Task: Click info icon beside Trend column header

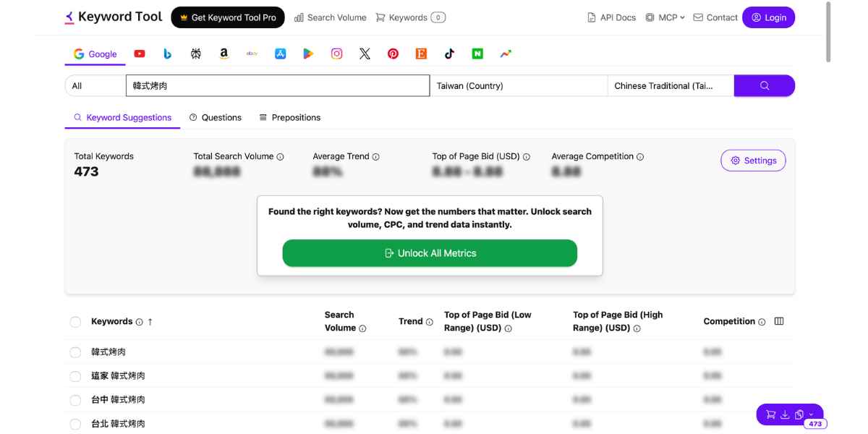Action: click(429, 322)
